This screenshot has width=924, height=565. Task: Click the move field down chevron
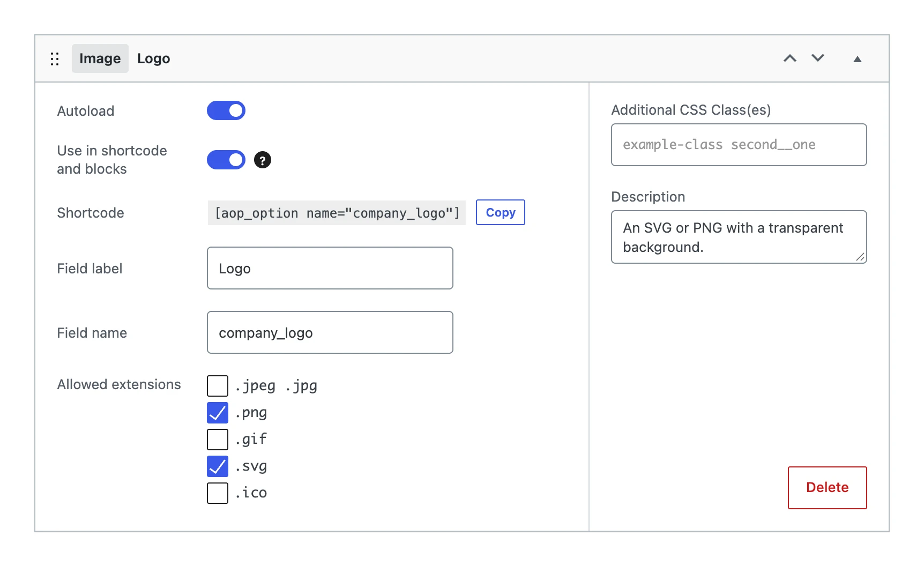pyautogui.click(x=817, y=58)
